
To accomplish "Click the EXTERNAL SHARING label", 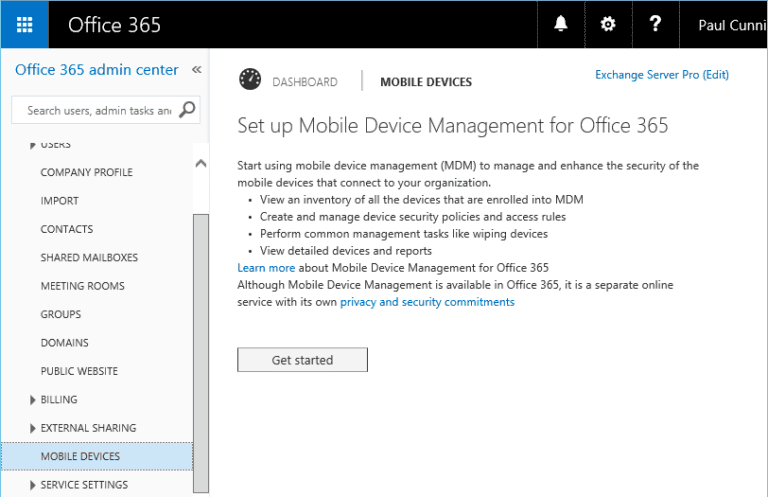I will pos(88,428).
